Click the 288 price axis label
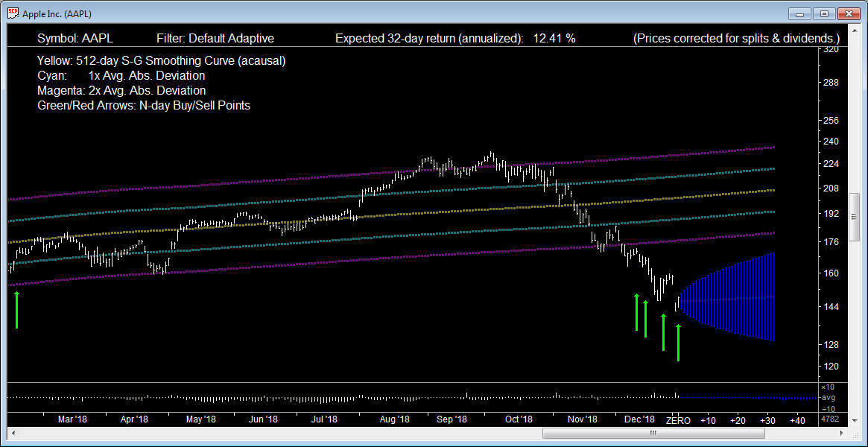The image size is (868, 447). (832, 83)
